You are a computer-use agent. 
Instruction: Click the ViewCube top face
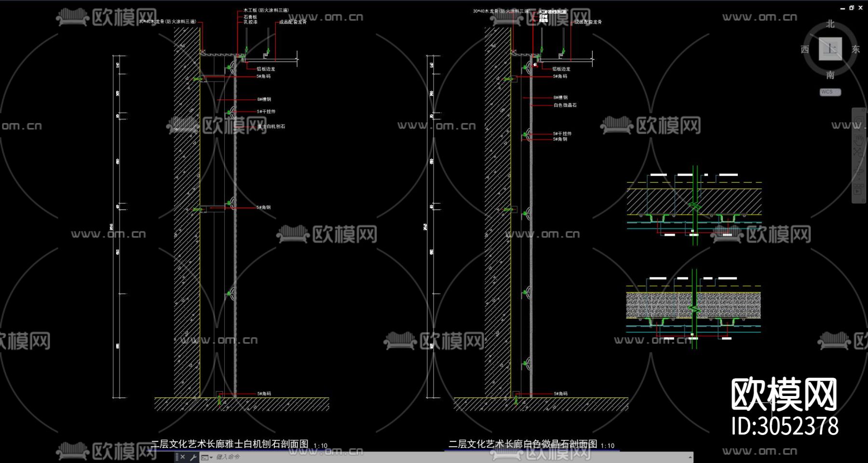pyautogui.click(x=830, y=49)
